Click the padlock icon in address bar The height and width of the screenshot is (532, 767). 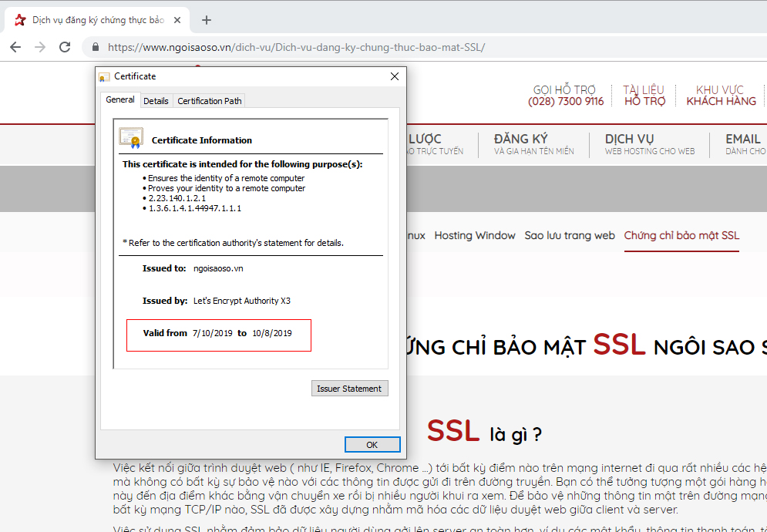pos(96,47)
